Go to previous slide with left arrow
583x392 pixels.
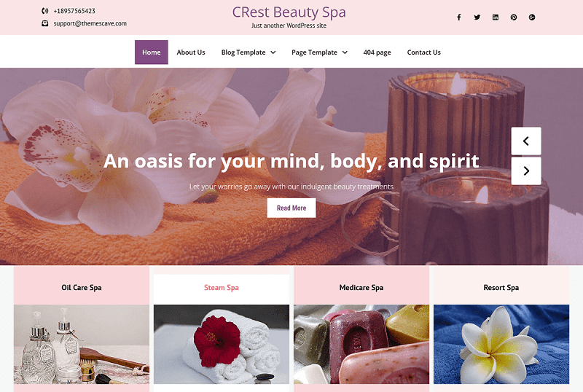pos(526,141)
